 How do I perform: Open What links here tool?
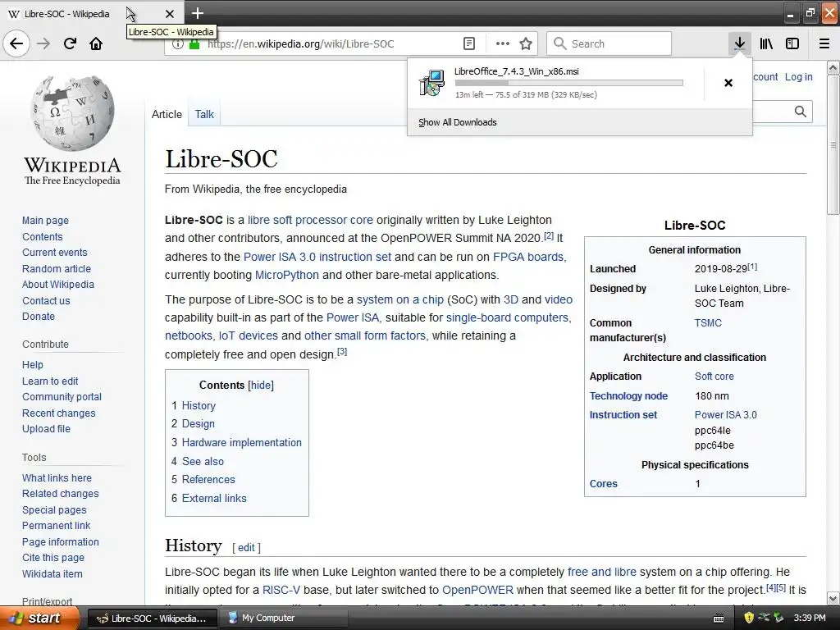pyautogui.click(x=57, y=478)
